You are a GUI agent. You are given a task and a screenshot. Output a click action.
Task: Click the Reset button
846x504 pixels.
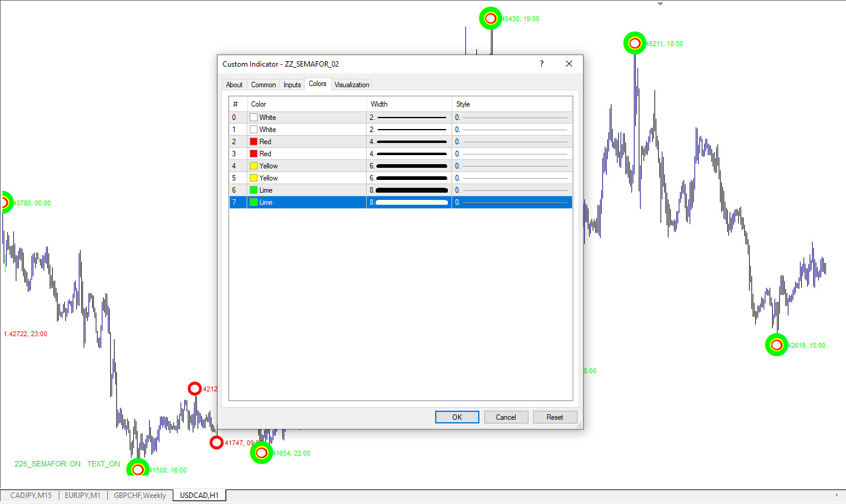[x=555, y=417]
